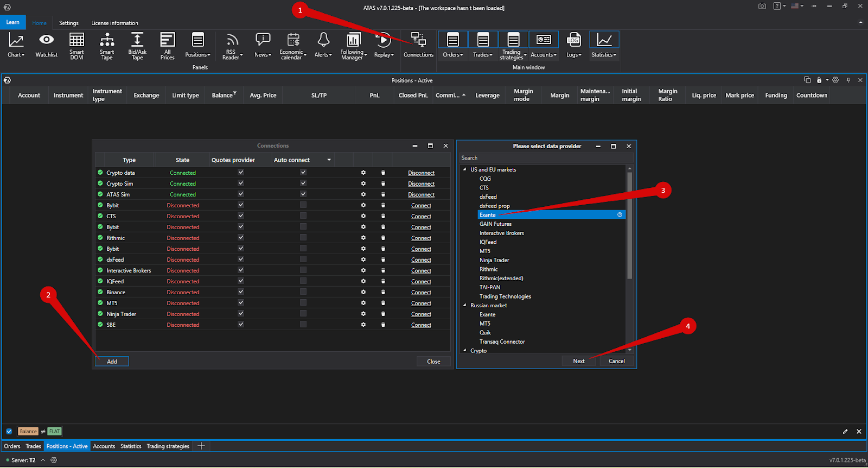Collapse the Crypto provider group
This screenshot has height=468, width=868.
464,350
